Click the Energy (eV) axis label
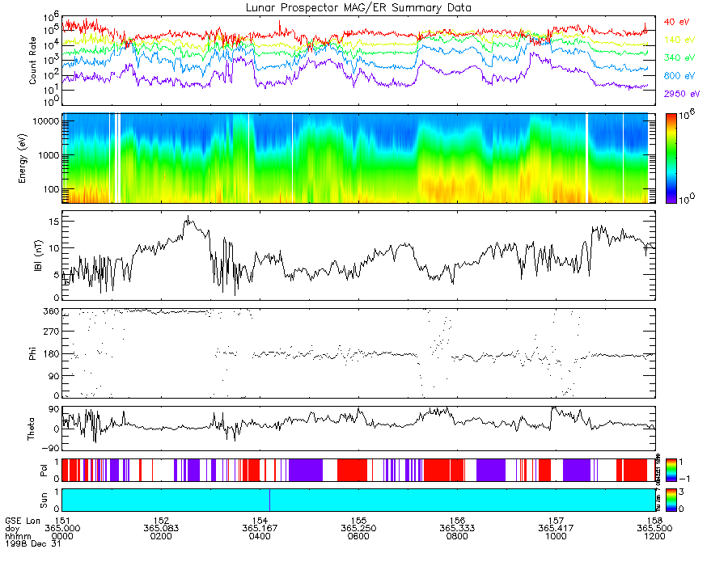Image resolution: width=728 pixels, height=566 pixels. pyautogui.click(x=23, y=158)
